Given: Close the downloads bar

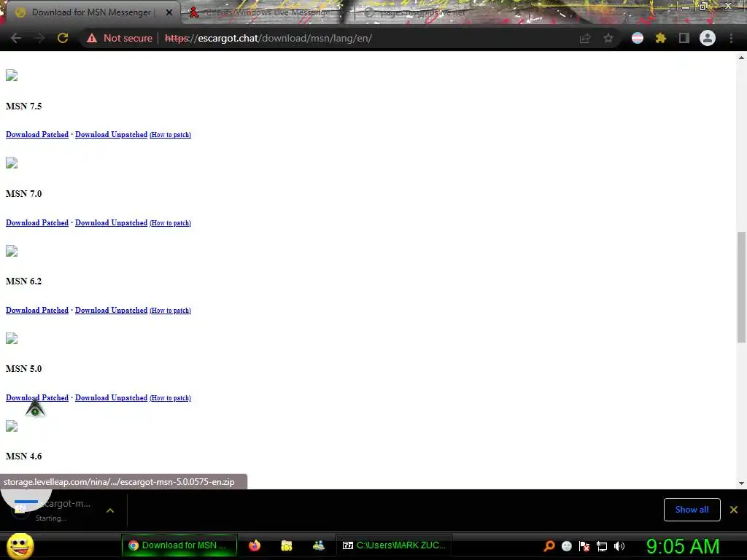Looking at the screenshot, I should point(734,510).
